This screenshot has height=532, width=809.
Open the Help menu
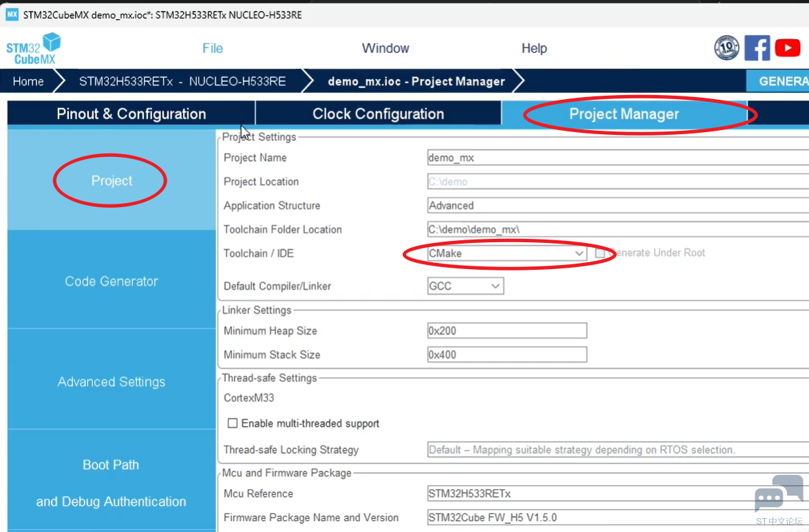[534, 48]
